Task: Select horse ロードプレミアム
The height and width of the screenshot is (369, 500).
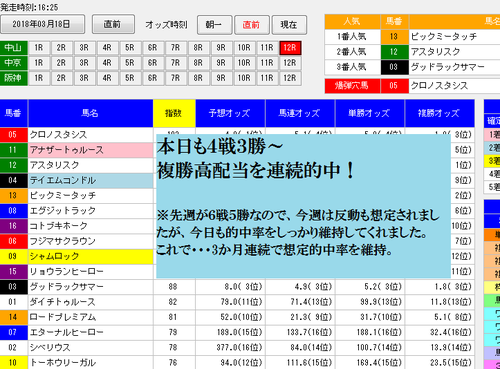Action: click(x=90, y=317)
